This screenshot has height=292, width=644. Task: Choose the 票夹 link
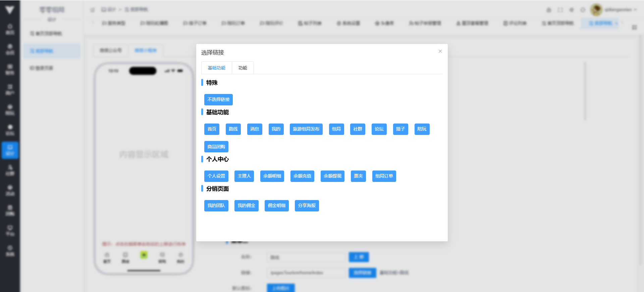pos(358,176)
